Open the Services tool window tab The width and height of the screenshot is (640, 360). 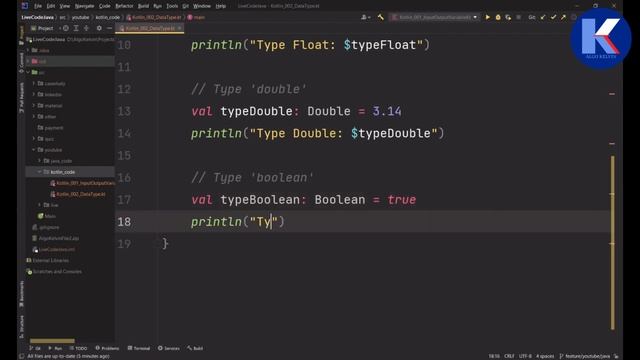169,348
